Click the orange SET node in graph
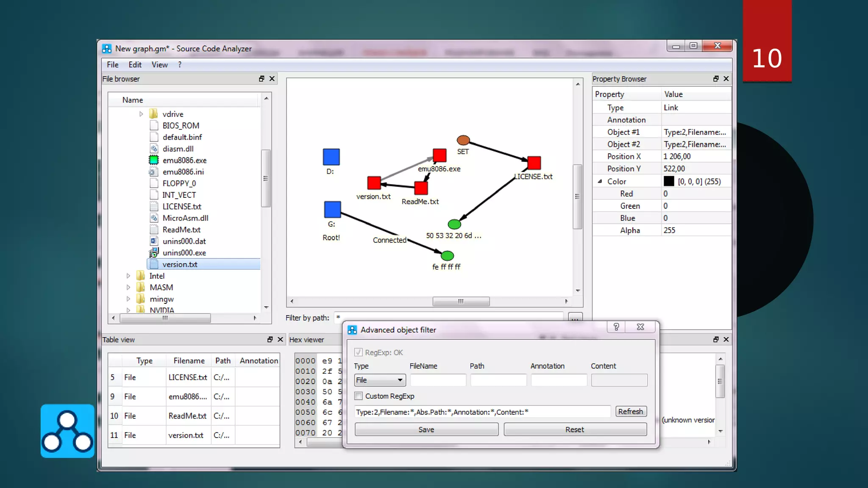 [463, 140]
